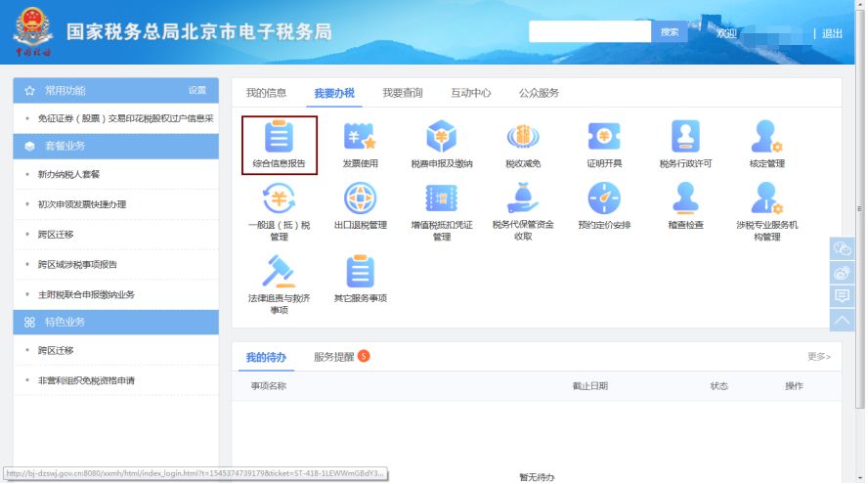This screenshot has height=484, width=868.
Task: Switch to 公众服务 tab
Action: pyautogui.click(x=539, y=93)
